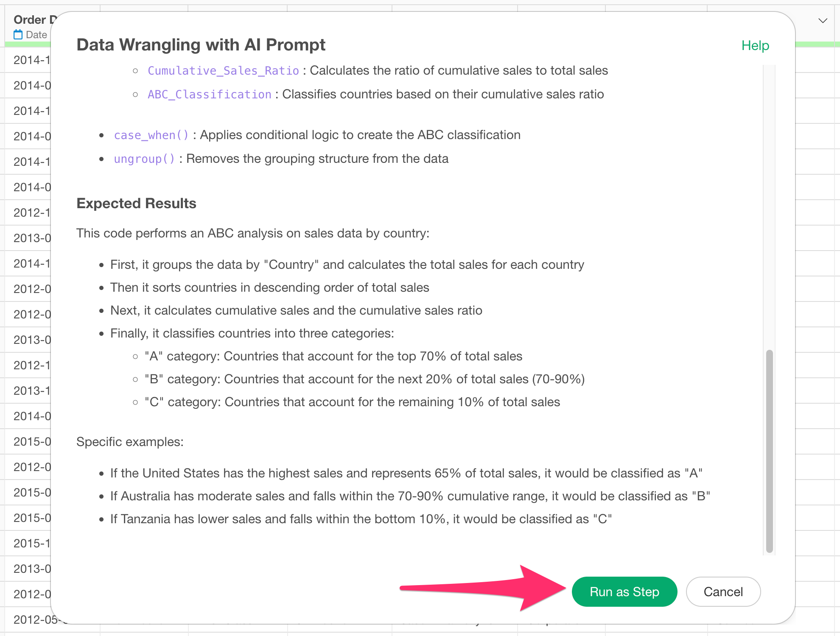Click the "B" category description line
Screen dimensions: 840x636
click(x=364, y=379)
